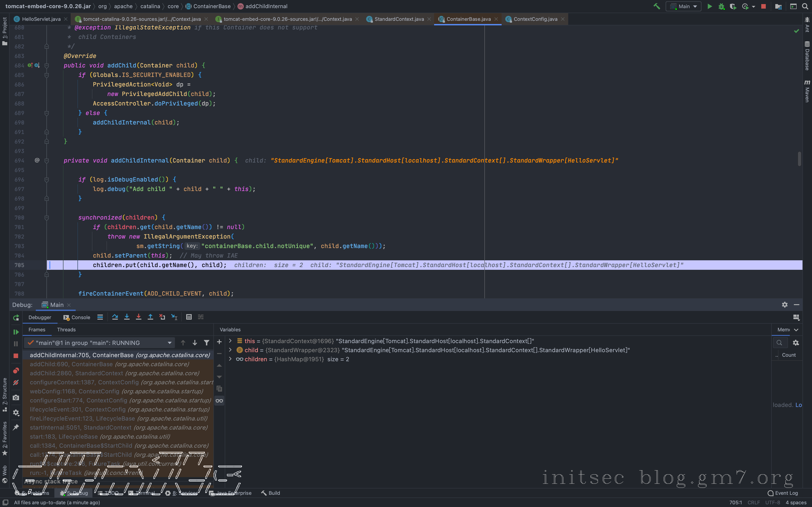Open View Breakpoints double red dots

pos(16,371)
